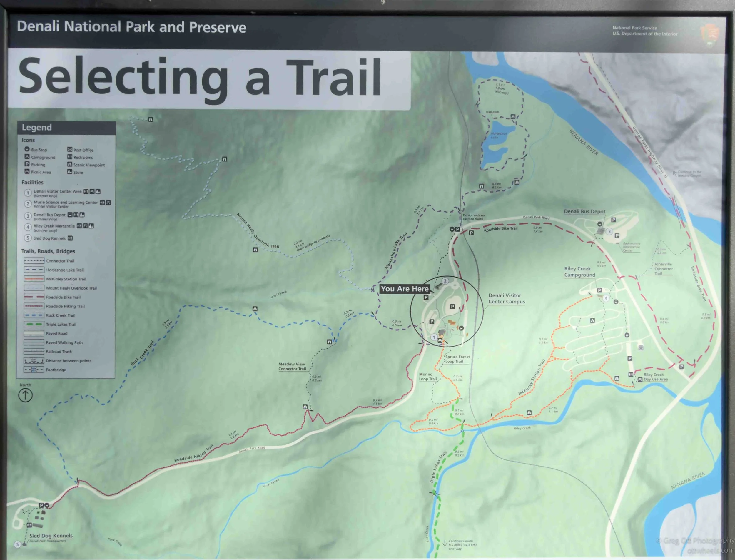Click the "Jonesville Connector Trail" label
Image resolution: width=735 pixels, height=560 pixels.
663,269
